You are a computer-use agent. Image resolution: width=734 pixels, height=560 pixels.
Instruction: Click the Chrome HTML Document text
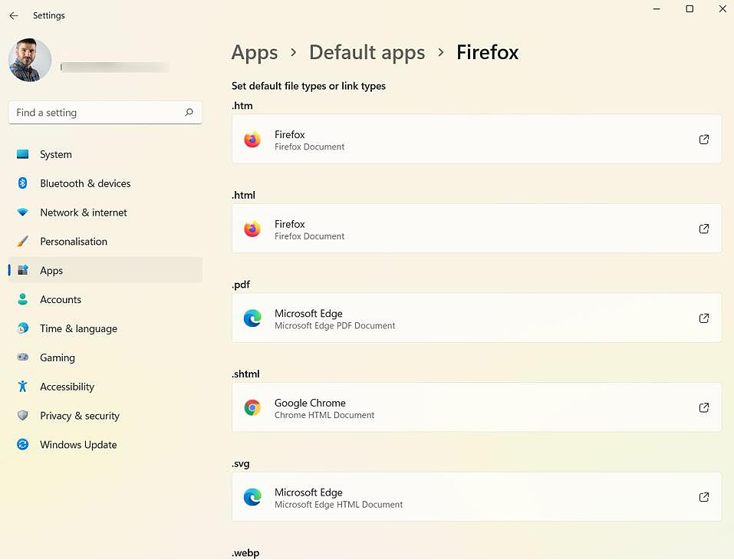tap(324, 415)
